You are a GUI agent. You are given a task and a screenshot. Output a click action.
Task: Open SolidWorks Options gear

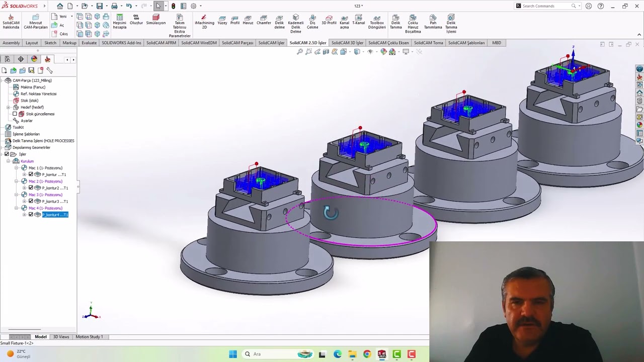(x=193, y=6)
